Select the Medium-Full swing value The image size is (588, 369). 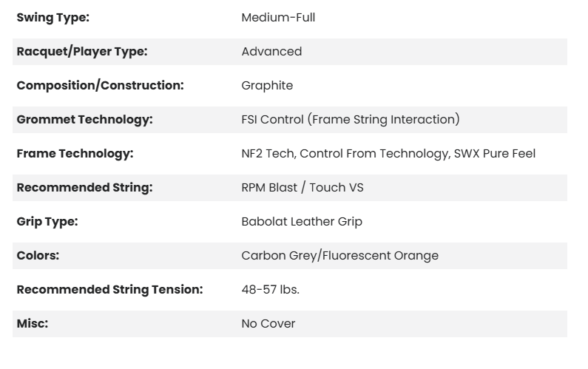point(278,18)
